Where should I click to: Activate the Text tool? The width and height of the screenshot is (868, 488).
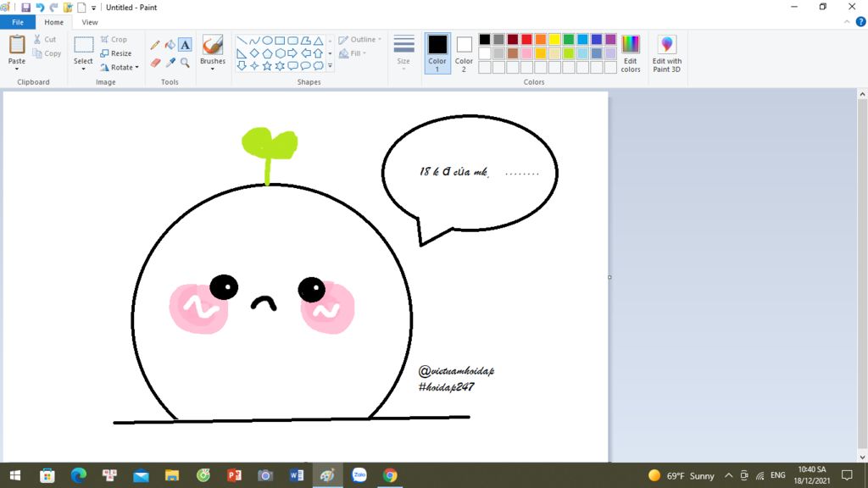tap(185, 45)
